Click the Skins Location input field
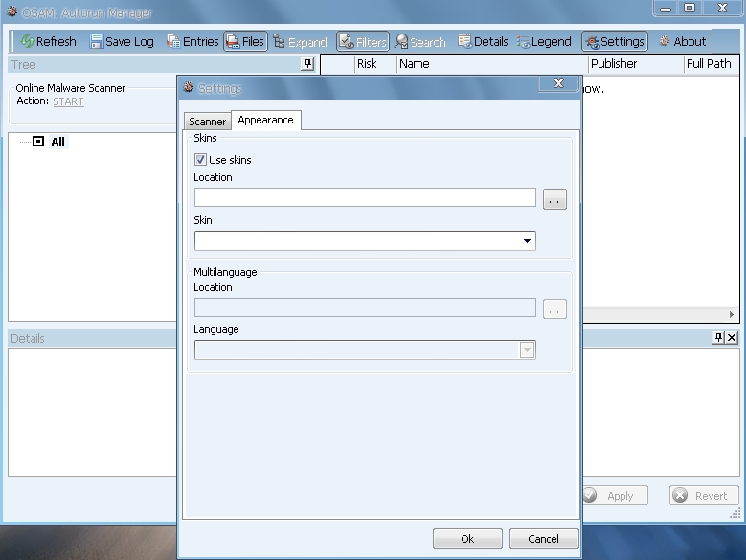Image resolution: width=746 pixels, height=560 pixels. 365,197
